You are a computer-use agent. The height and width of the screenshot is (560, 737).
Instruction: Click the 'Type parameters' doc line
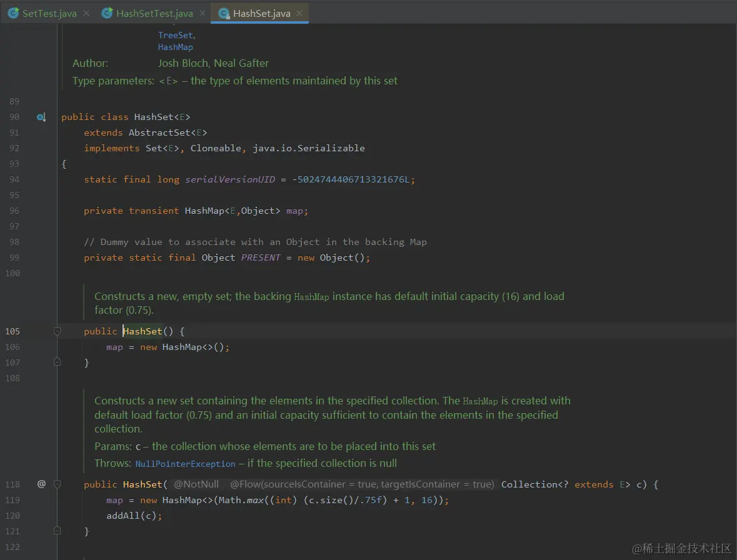point(234,81)
